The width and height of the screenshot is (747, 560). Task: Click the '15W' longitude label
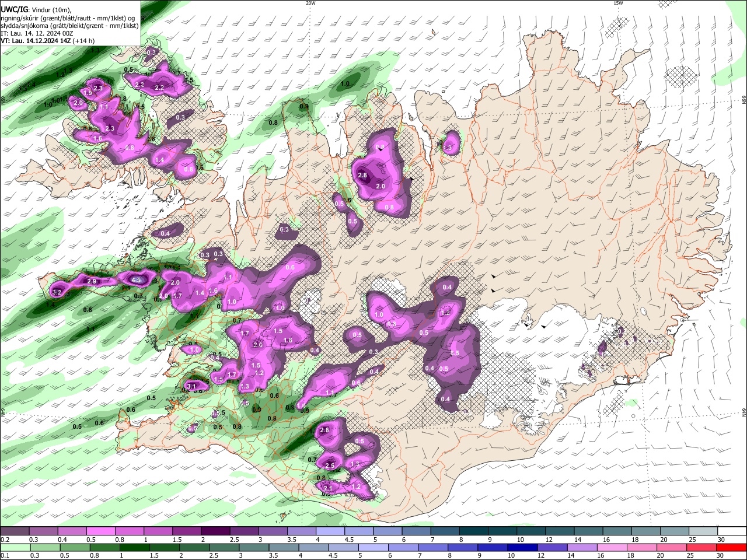pyautogui.click(x=618, y=3)
